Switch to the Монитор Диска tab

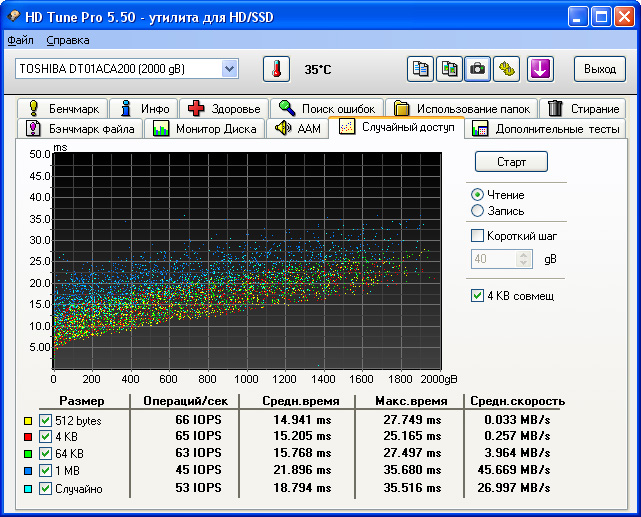point(205,128)
